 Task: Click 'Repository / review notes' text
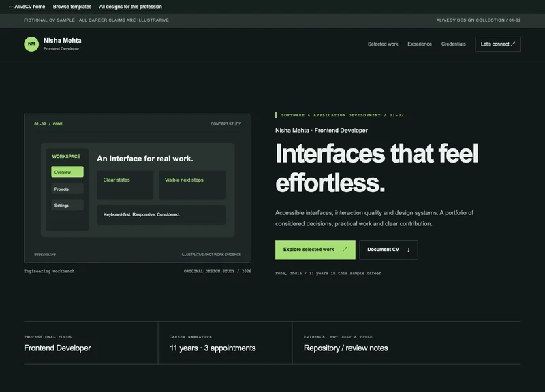(346, 348)
